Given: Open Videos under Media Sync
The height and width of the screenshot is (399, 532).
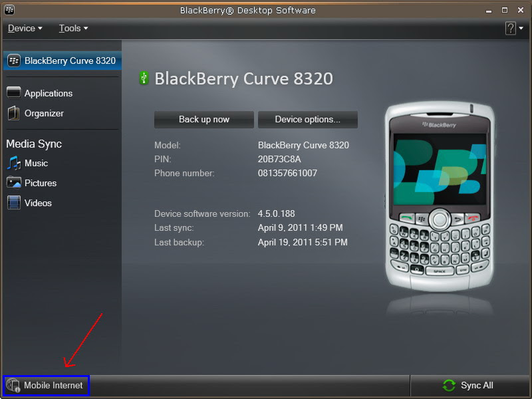Looking at the screenshot, I should click(x=38, y=203).
